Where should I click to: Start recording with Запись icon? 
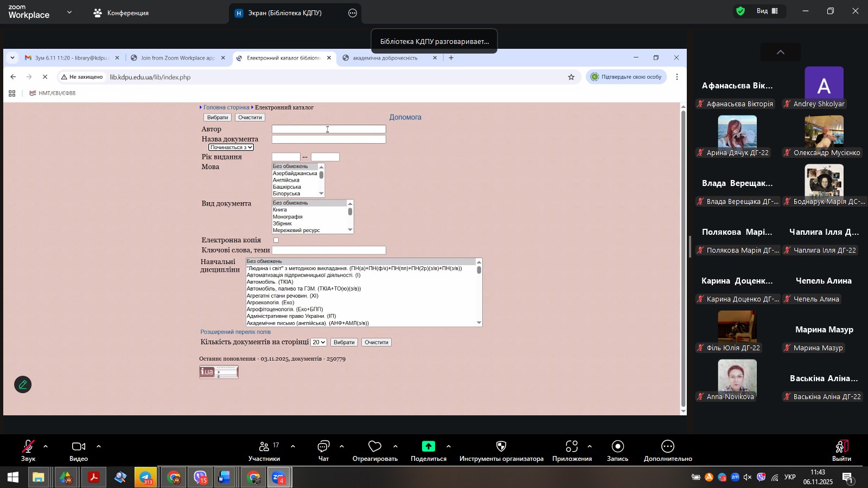(x=617, y=447)
